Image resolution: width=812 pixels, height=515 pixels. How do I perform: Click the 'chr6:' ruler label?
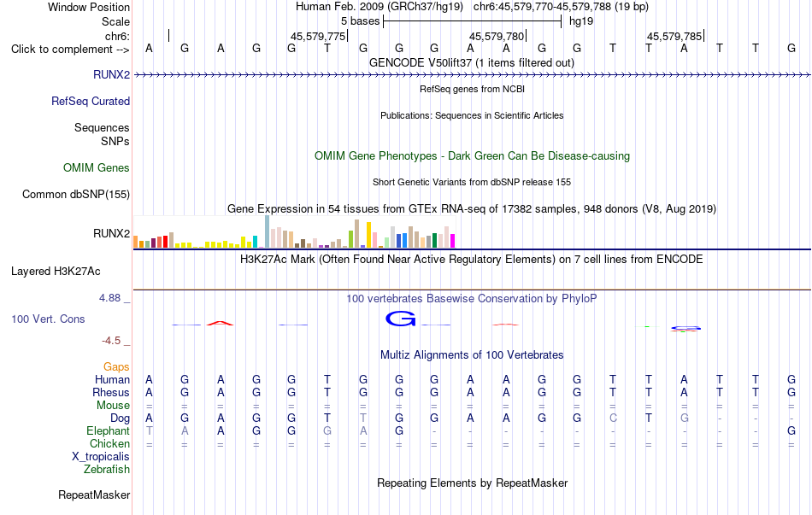pos(118,36)
